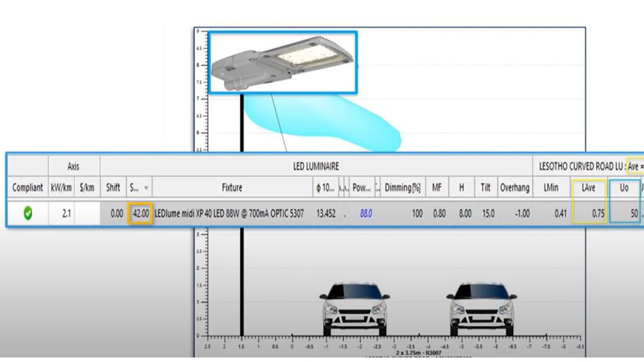Click the Fixture column header

tap(231, 188)
